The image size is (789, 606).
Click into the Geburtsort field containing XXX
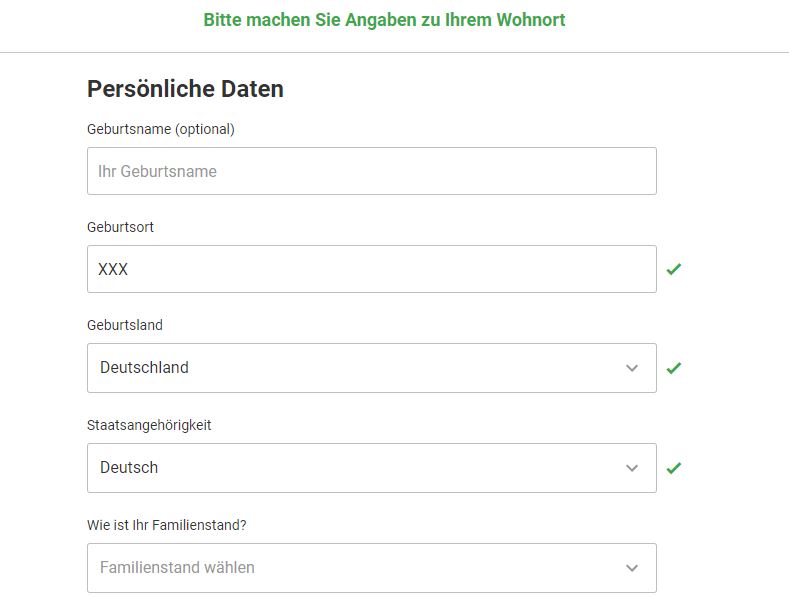pos(372,269)
